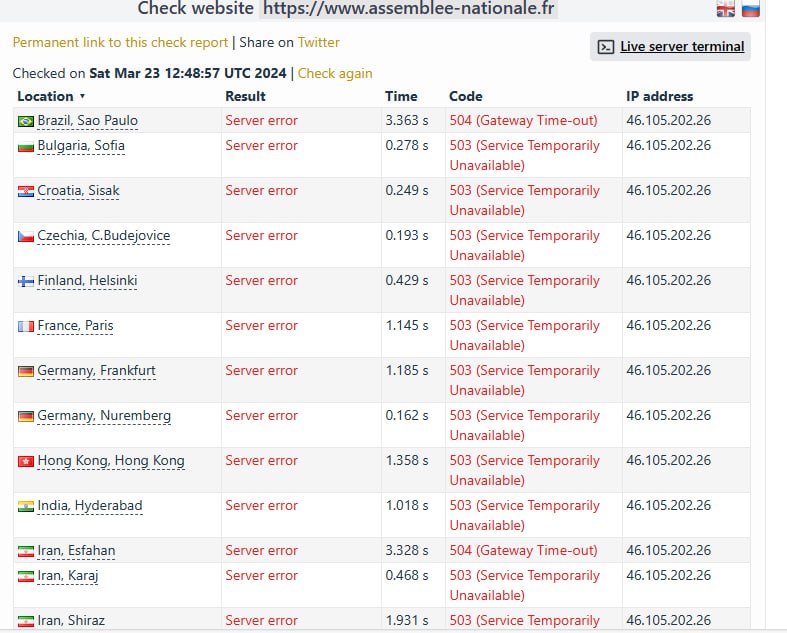Select the 3.328 s time value

click(x=407, y=551)
